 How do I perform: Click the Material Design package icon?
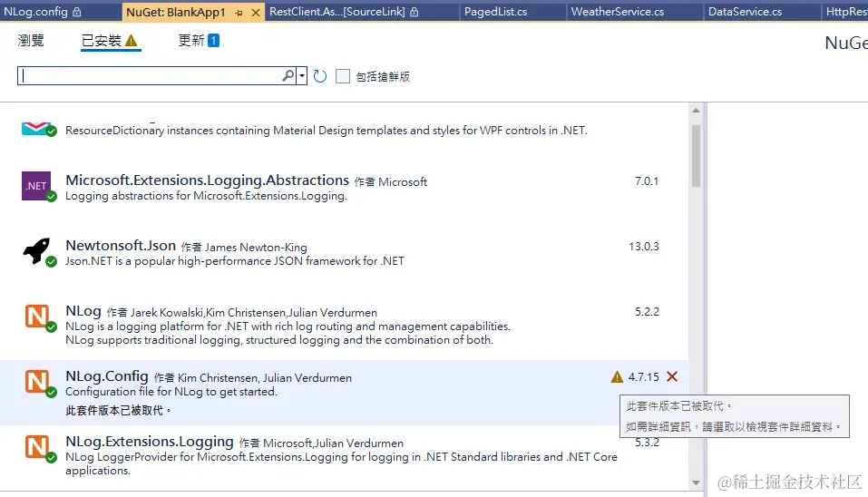click(x=37, y=129)
